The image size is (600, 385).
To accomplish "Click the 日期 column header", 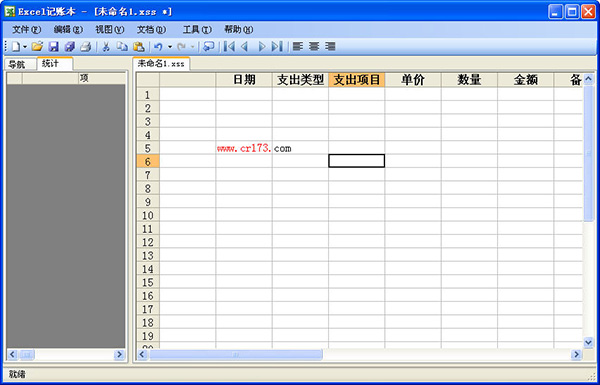I will [x=244, y=80].
